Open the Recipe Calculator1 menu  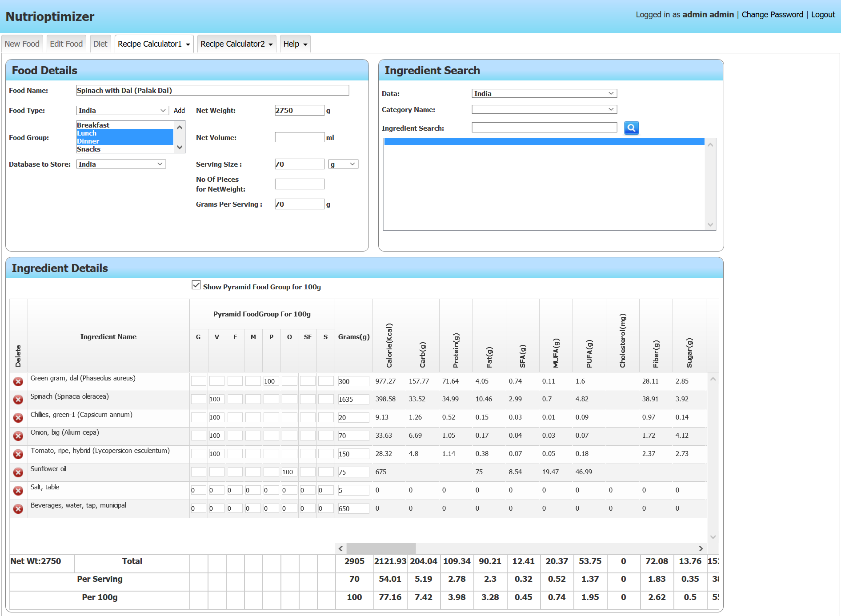pyautogui.click(x=154, y=44)
